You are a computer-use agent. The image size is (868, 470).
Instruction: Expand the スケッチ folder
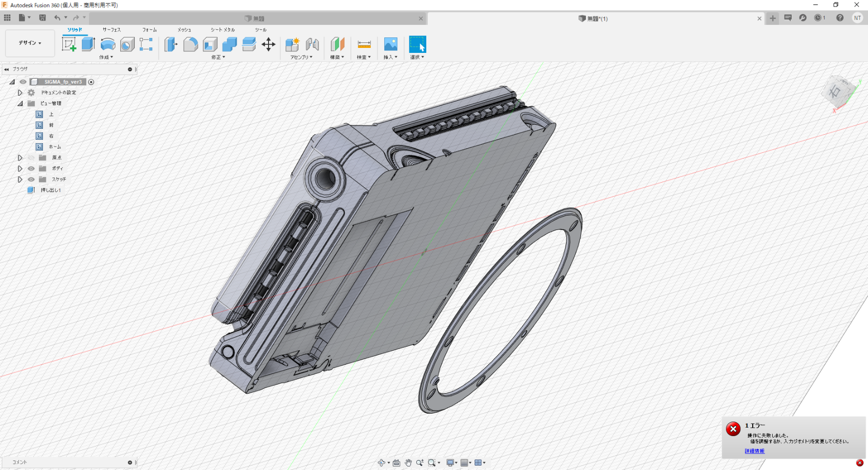click(20, 179)
